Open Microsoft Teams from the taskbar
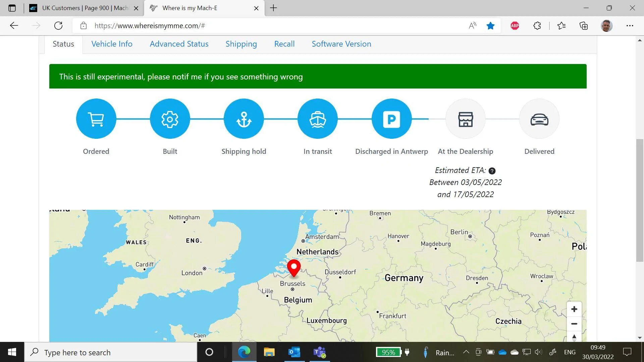The width and height of the screenshot is (644, 362). point(319,352)
